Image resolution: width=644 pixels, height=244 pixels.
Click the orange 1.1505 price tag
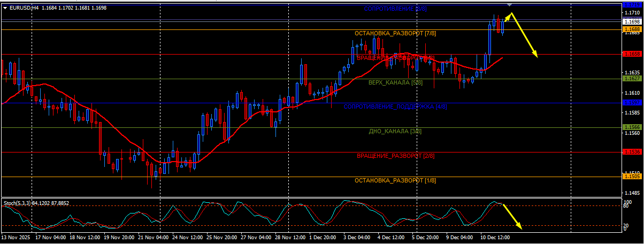[x=632, y=176]
